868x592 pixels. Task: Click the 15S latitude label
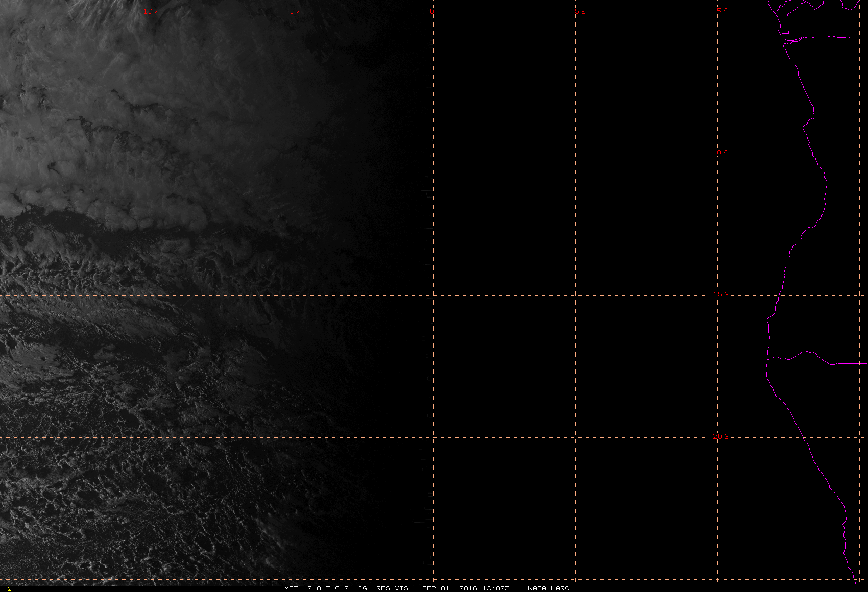pyautogui.click(x=720, y=294)
